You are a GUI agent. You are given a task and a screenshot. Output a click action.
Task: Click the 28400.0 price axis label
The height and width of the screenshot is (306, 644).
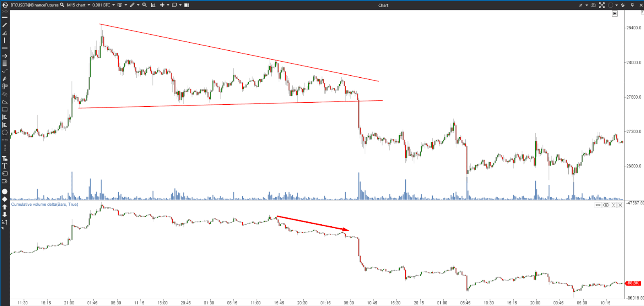coord(634,28)
